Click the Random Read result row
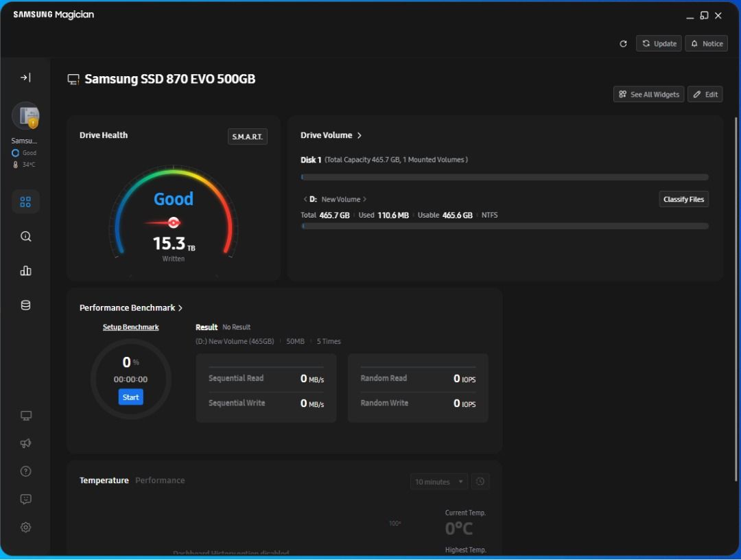The image size is (741, 560). (418, 379)
